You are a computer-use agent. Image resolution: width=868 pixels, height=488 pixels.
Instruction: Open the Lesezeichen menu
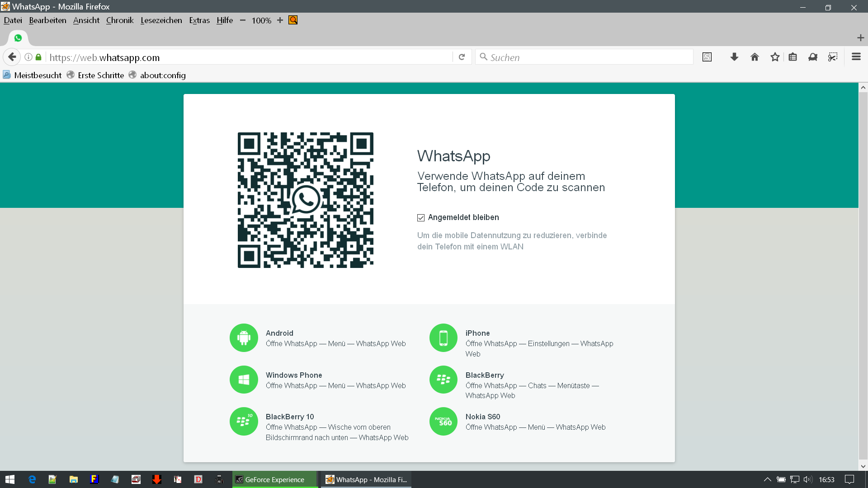[161, 20]
